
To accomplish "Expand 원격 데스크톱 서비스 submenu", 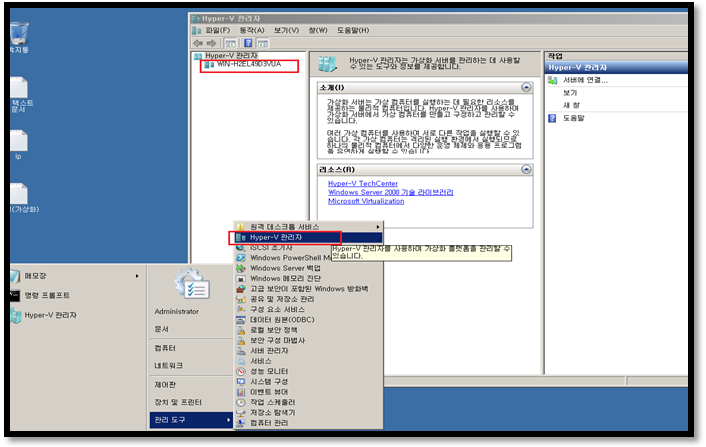I will pyautogui.click(x=308, y=227).
